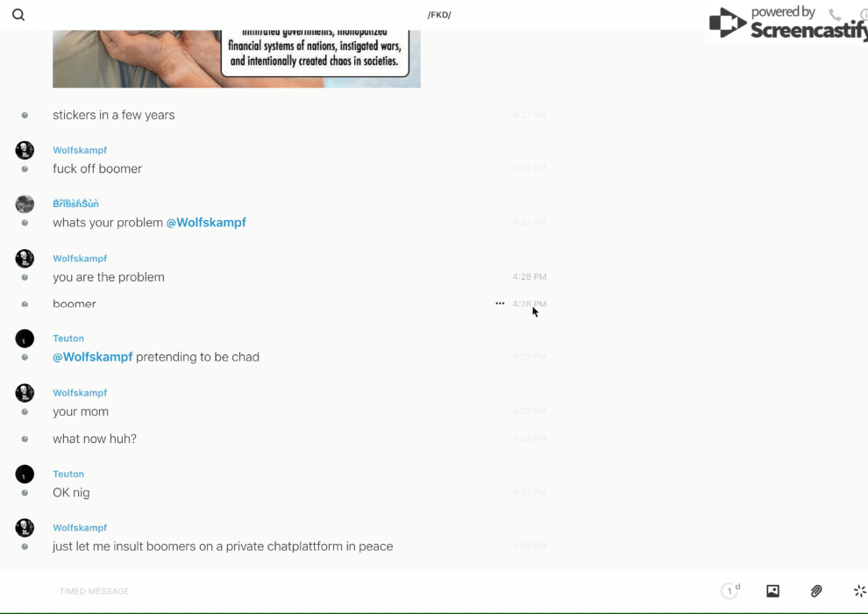Click the /FKD/ conversation title

click(x=439, y=15)
